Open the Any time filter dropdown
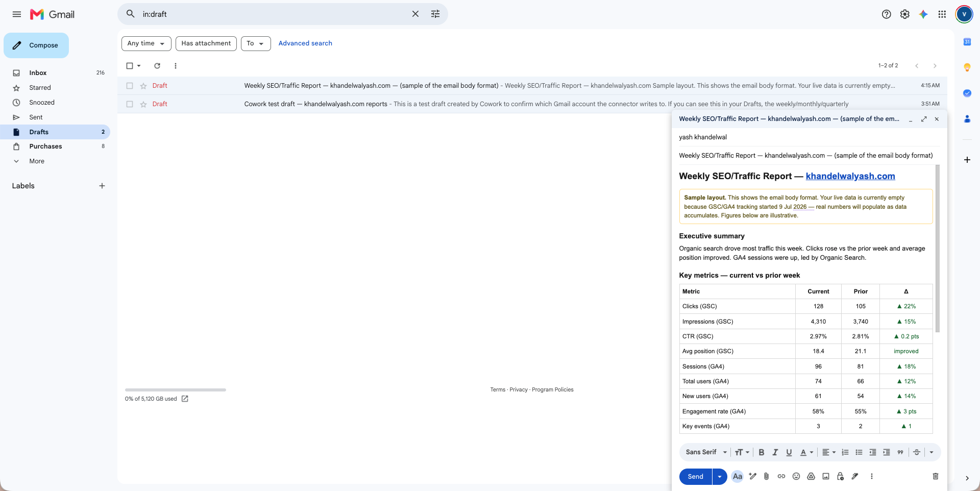Viewport: 980px width, 491px height. tap(146, 43)
